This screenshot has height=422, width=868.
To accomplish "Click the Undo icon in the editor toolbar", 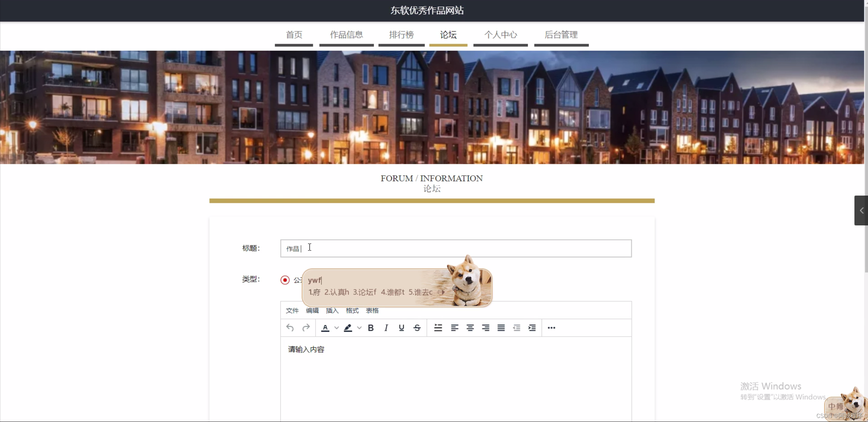I will coord(290,328).
